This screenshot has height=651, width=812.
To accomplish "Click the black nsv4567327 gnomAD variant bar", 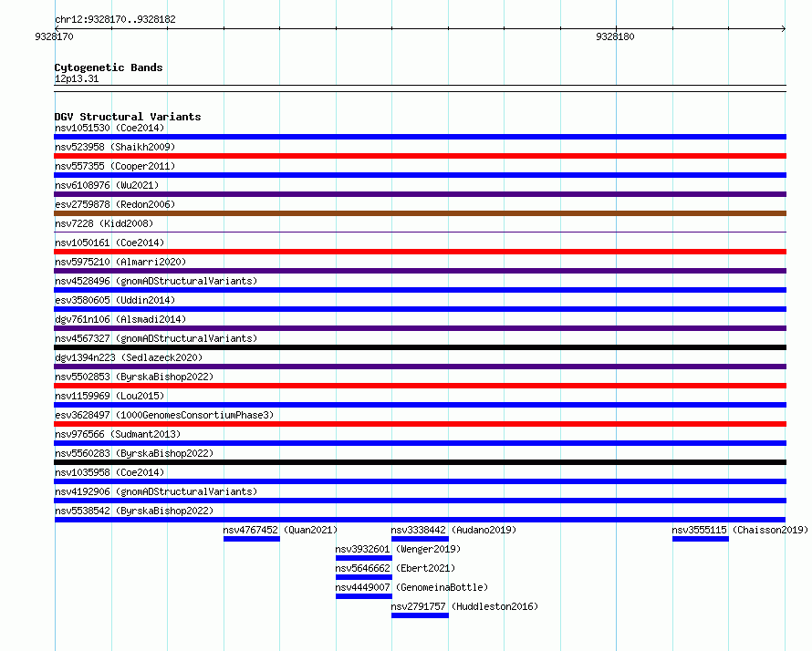I will pos(420,347).
